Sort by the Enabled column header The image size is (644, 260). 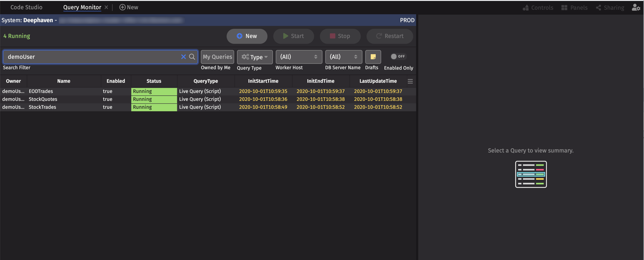pos(116,81)
